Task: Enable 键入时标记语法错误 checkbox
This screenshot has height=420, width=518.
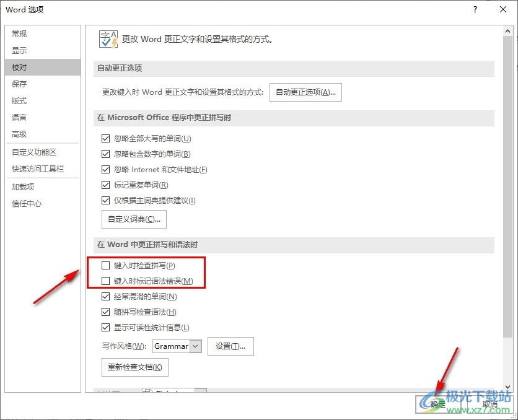Action: tap(106, 281)
